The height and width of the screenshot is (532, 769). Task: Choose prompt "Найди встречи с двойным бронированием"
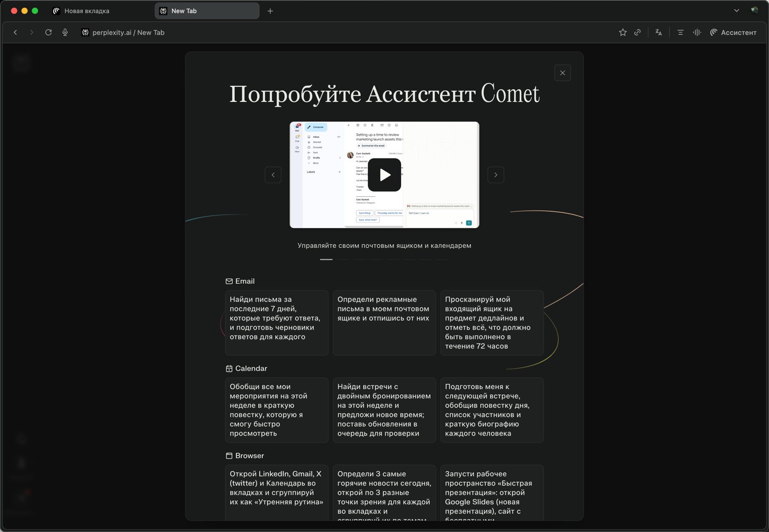(384, 410)
